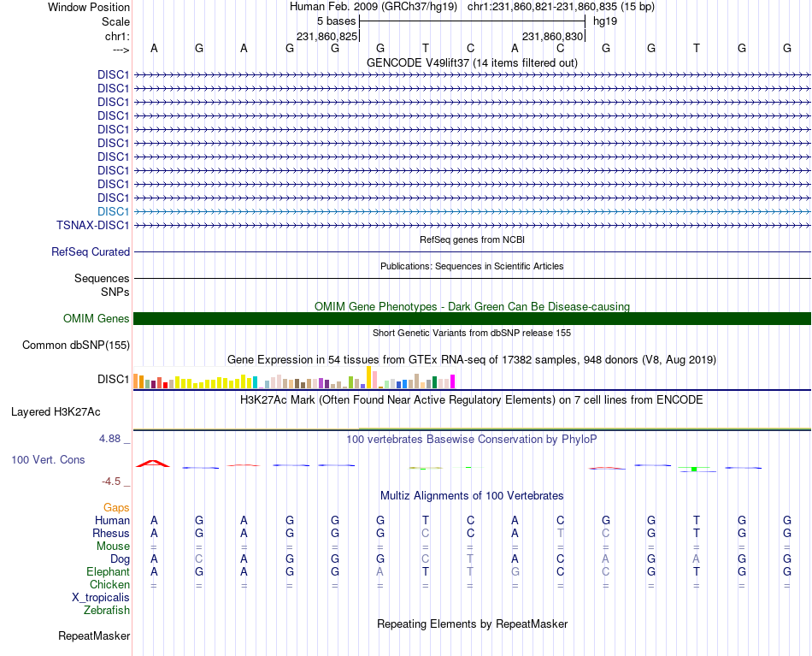The width and height of the screenshot is (812, 656).
Task: Click the Elephant species alignment row label
Action: (x=109, y=571)
